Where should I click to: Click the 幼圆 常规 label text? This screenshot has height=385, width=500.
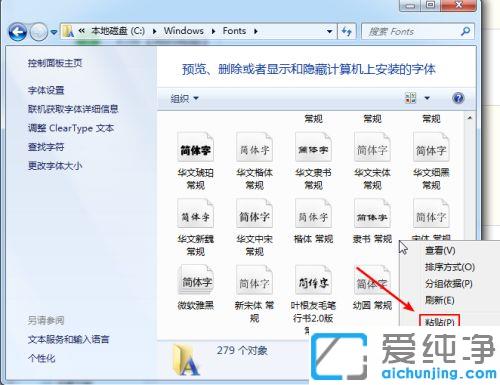click(x=372, y=305)
